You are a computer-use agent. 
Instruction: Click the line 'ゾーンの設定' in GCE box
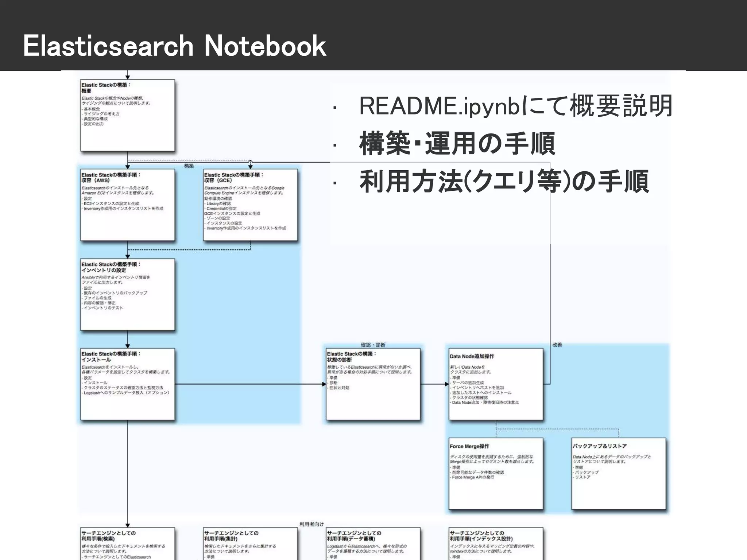click(218, 218)
